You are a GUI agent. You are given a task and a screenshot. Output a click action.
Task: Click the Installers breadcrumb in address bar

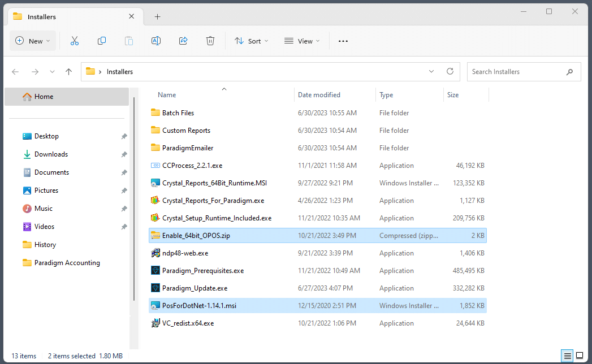click(120, 72)
